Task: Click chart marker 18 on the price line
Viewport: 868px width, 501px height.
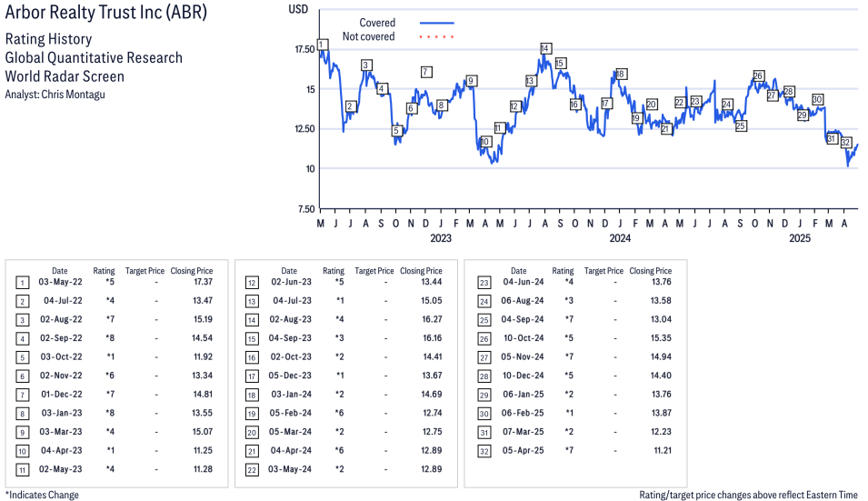Action: click(x=621, y=74)
